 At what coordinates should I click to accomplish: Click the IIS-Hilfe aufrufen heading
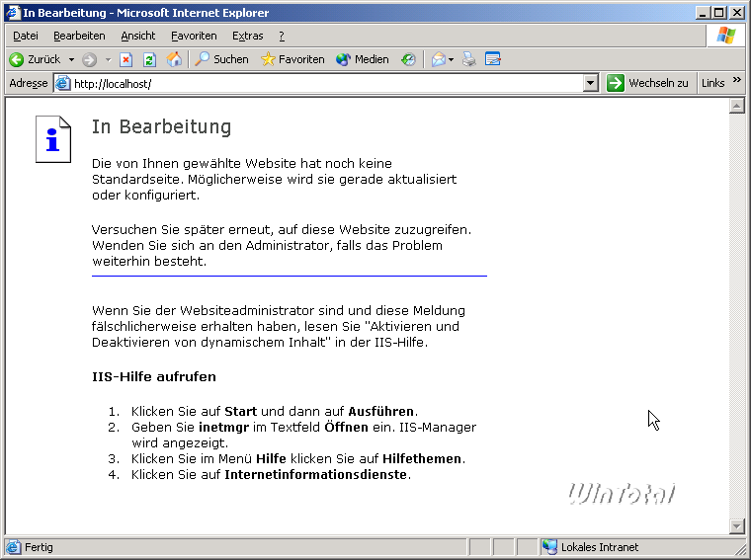coord(154,377)
